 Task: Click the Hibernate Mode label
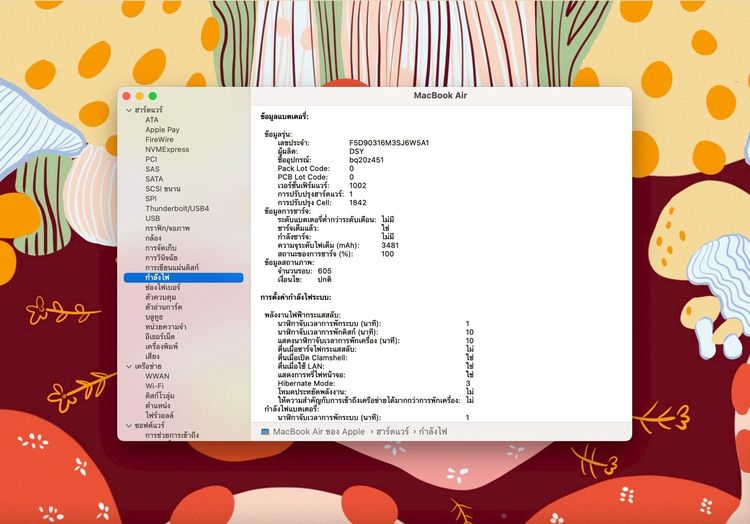click(306, 383)
